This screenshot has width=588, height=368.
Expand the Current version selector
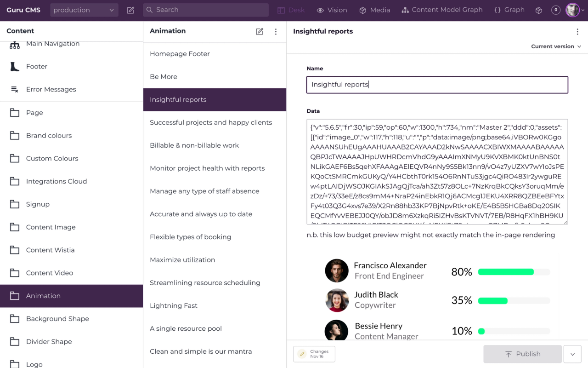[556, 46]
